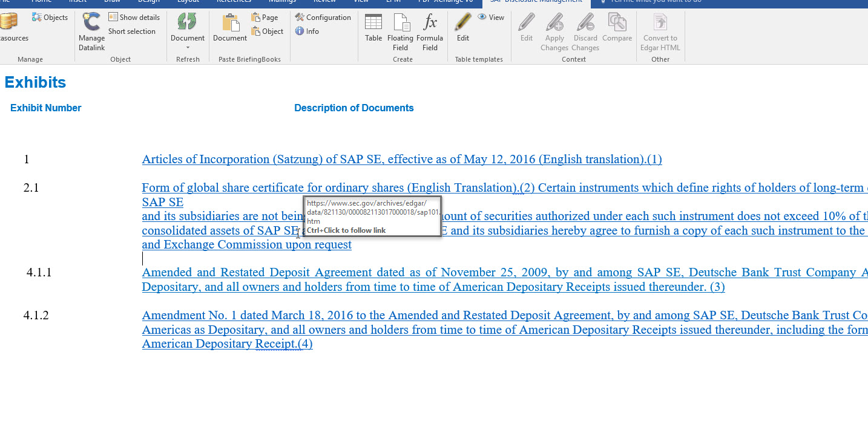This screenshot has width=868, height=436.
Task: Select the Short selection option
Action: (132, 31)
